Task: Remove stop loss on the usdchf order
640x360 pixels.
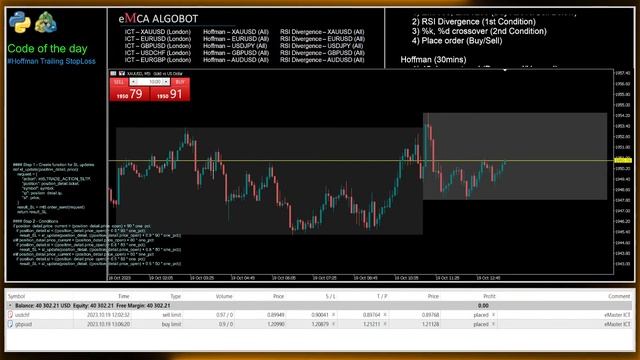Action: click(333, 315)
